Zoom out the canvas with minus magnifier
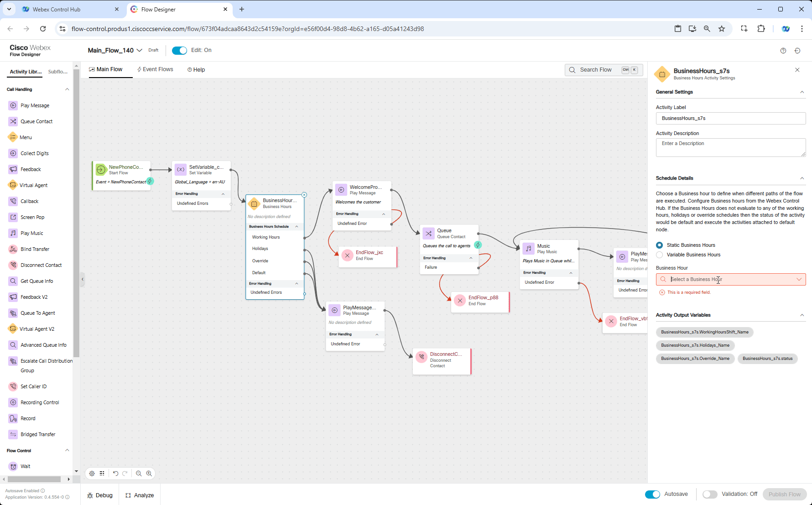This screenshot has height=505, width=812. coord(139,474)
